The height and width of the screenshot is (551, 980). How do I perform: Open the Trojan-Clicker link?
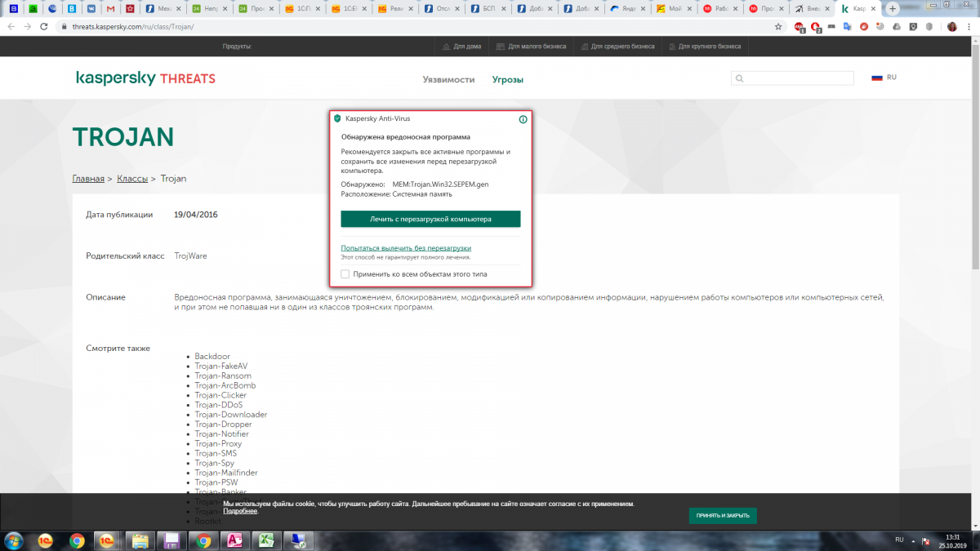[220, 395]
